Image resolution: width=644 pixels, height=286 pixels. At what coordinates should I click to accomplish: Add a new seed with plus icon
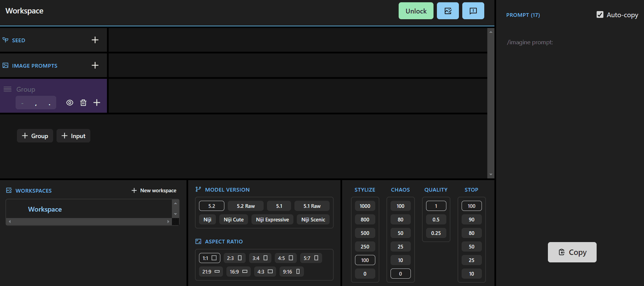[x=95, y=40]
